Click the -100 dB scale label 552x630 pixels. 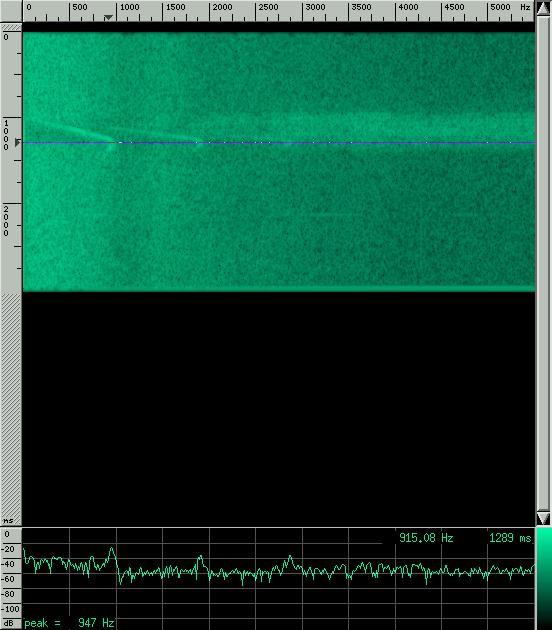click(x=10, y=609)
